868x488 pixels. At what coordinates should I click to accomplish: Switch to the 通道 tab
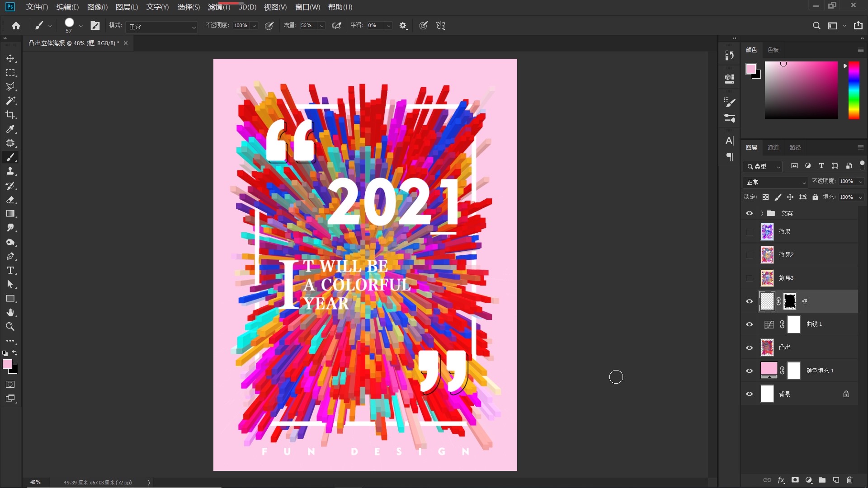[773, 147]
